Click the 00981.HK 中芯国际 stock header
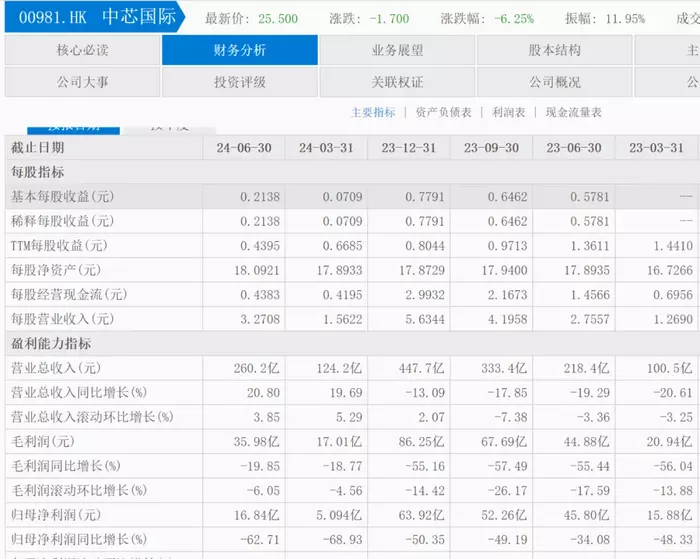This screenshot has height=559, width=700. point(95,17)
